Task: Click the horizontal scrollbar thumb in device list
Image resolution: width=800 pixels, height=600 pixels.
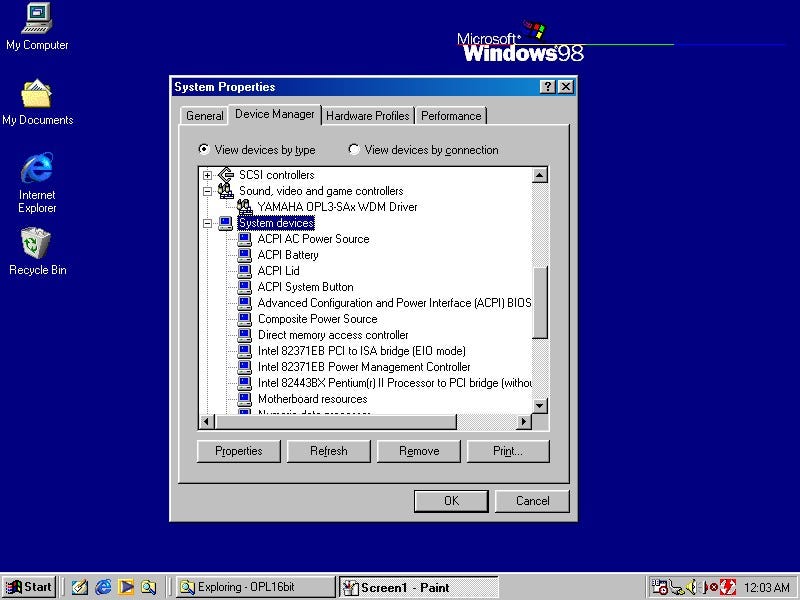Action: click(x=336, y=422)
